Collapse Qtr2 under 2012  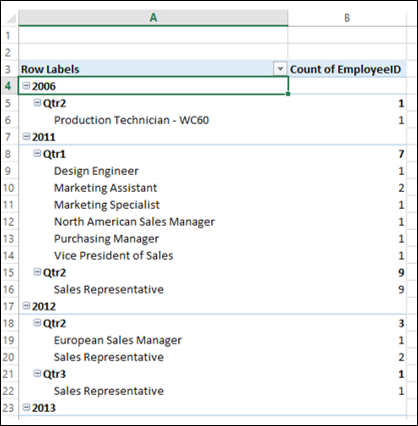click(37, 323)
